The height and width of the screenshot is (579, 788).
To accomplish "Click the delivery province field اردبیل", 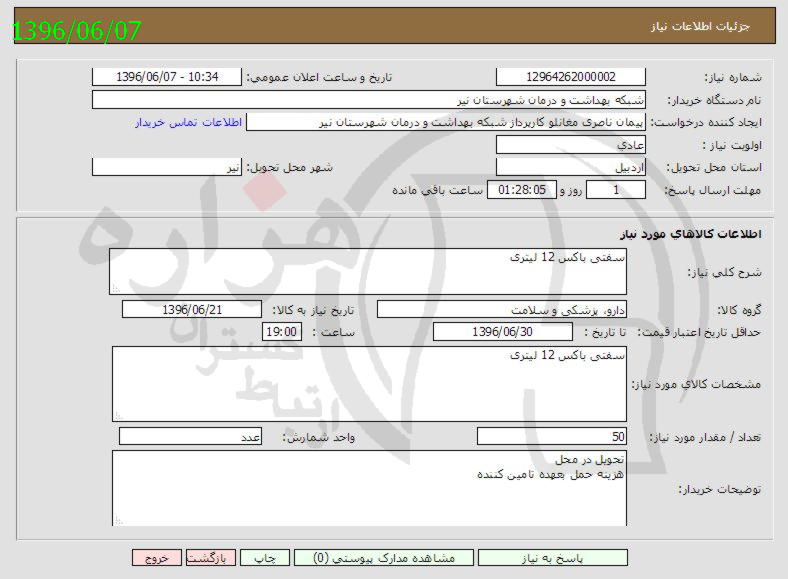I will pyautogui.click(x=570, y=167).
